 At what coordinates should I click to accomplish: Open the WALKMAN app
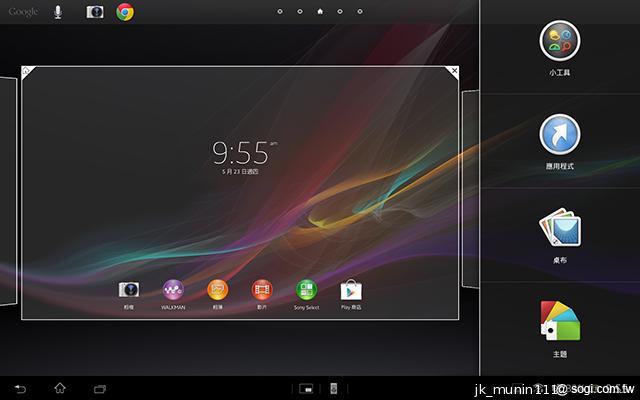pyautogui.click(x=173, y=295)
